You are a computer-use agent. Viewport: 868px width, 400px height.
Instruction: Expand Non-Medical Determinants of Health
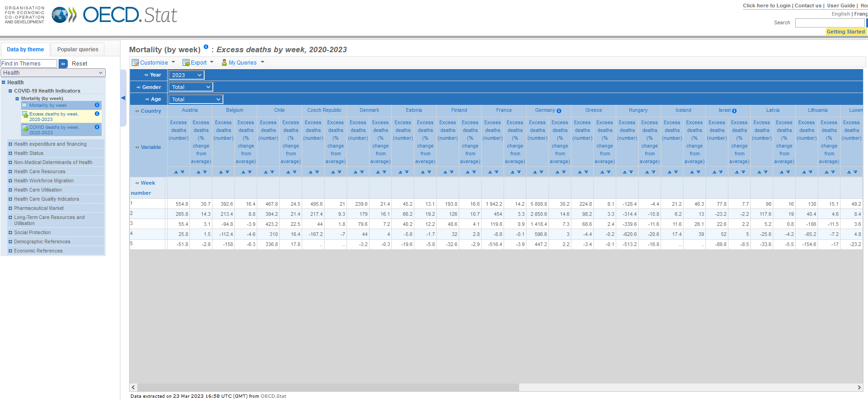click(x=10, y=162)
